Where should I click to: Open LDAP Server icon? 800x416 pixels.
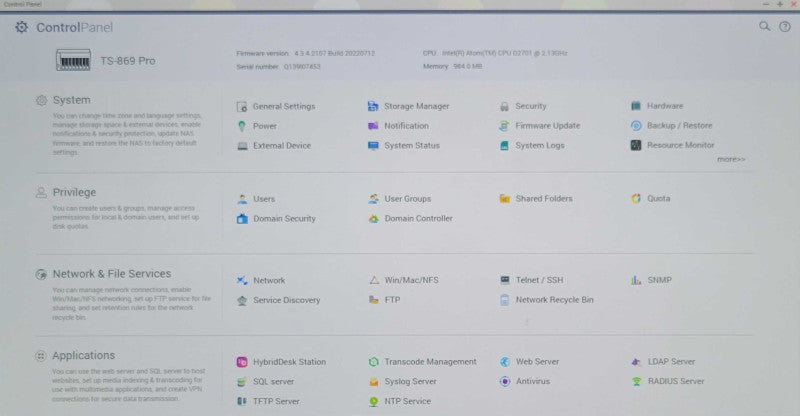tap(636, 362)
